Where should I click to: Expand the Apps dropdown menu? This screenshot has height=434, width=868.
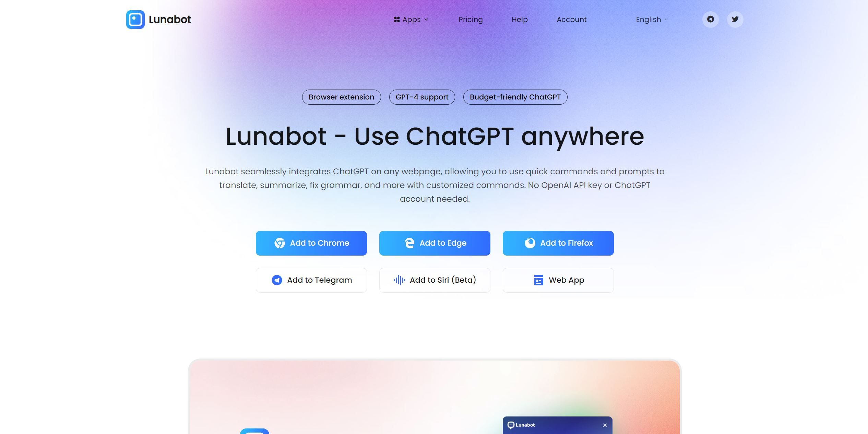411,19
